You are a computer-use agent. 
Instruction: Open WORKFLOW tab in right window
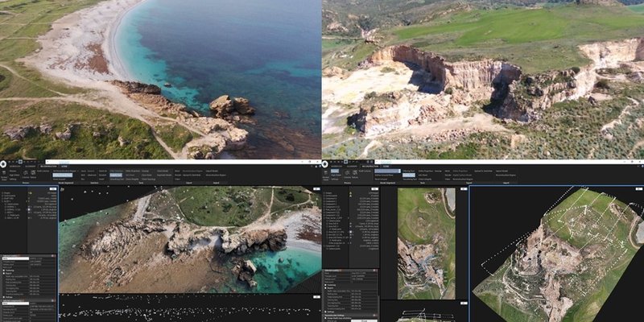pos(336,166)
